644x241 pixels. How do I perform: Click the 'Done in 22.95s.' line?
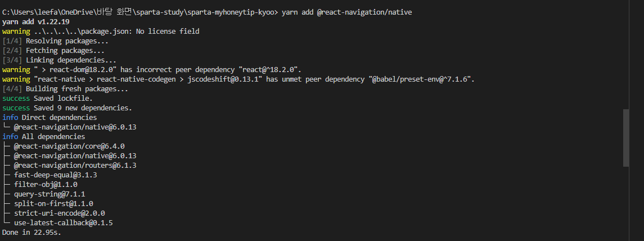(31, 233)
